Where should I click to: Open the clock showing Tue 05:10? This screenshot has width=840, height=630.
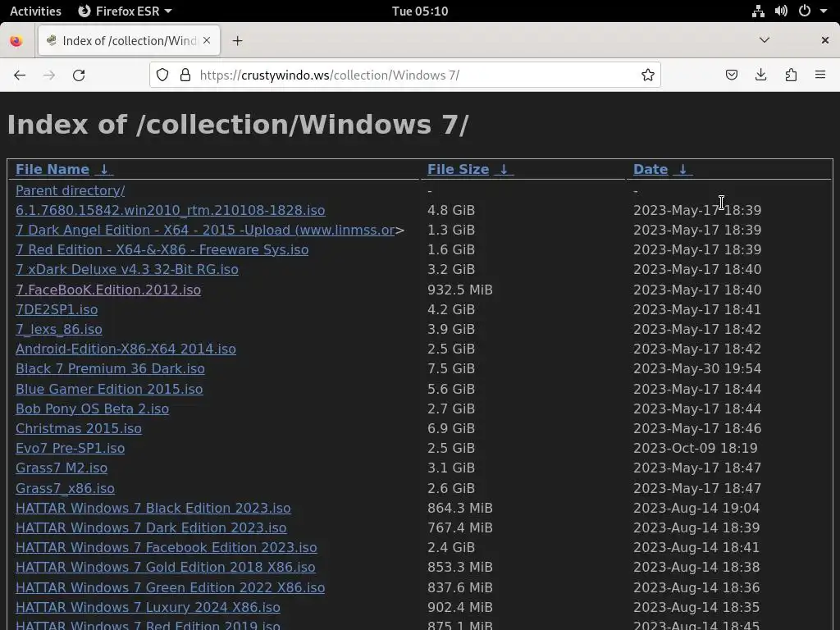tap(420, 11)
